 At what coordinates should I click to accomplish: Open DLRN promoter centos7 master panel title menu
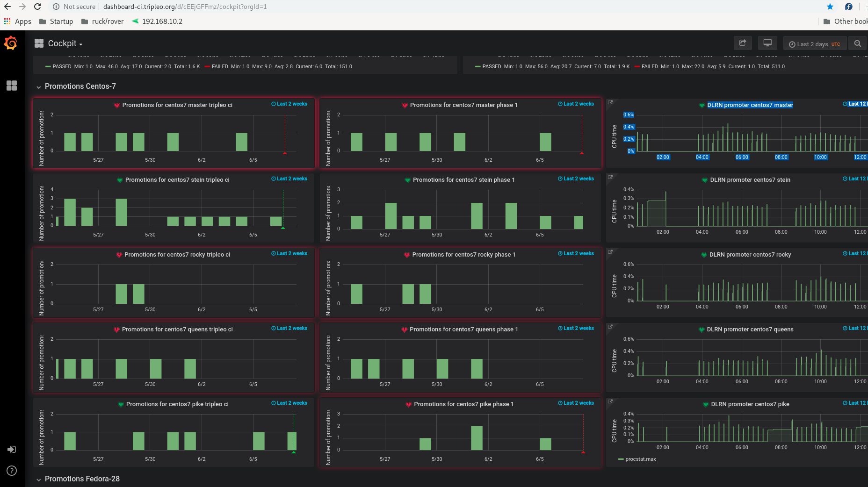click(750, 105)
